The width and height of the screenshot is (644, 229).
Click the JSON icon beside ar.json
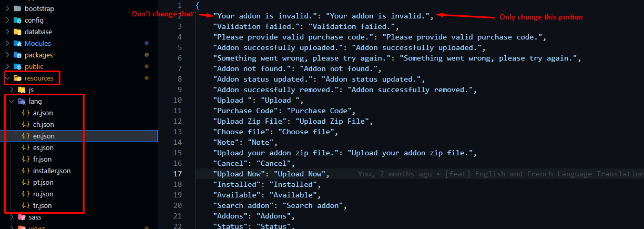click(x=25, y=113)
